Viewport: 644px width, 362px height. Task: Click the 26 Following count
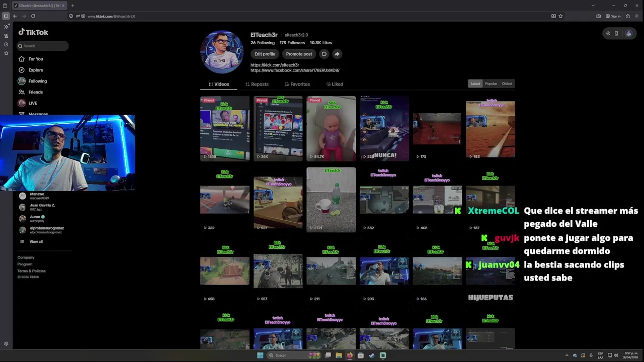point(263,43)
